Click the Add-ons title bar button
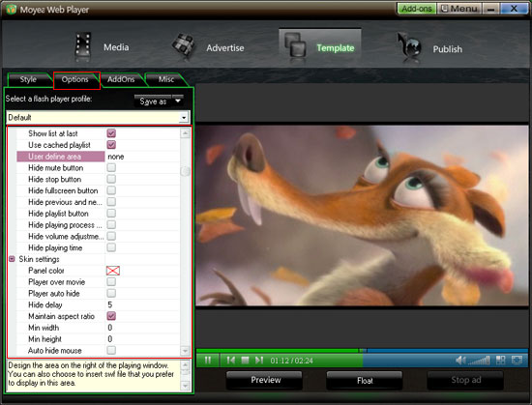 [417, 9]
